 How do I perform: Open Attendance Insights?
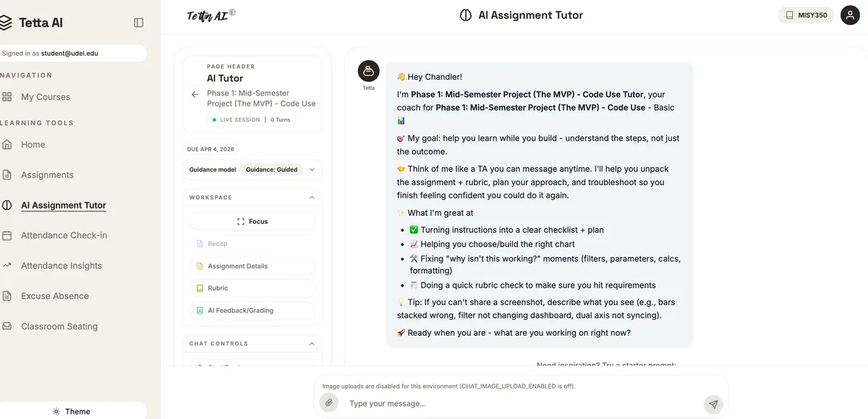tap(61, 266)
